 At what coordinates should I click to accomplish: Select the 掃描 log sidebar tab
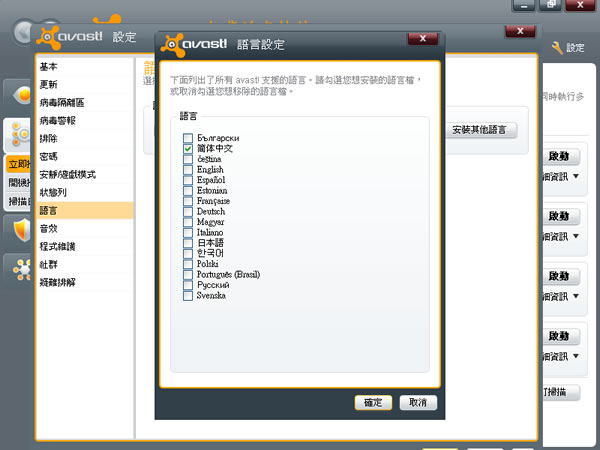[x=19, y=201]
